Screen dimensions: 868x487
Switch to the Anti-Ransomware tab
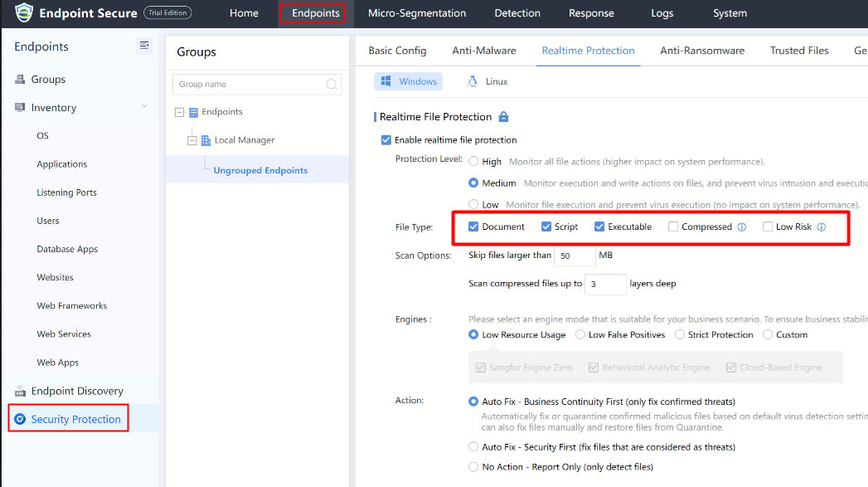(x=701, y=51)
